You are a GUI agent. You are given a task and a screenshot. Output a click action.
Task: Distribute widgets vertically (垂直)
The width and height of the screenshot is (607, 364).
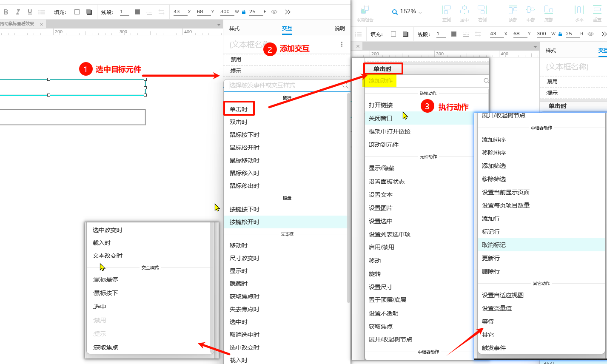pyautogui.click(x=598, y=10)
